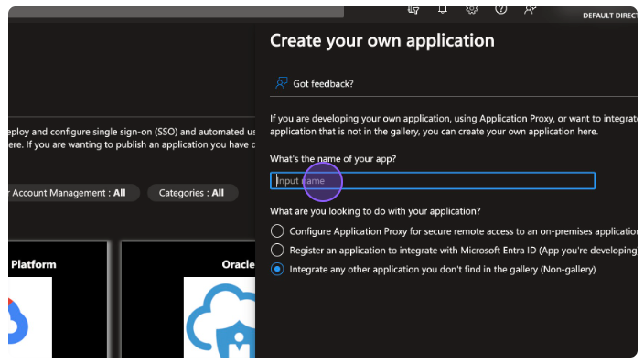Open the help question mark icon
Screen dimensions: 644x363
pyautogui.click(x=500, y=10)
